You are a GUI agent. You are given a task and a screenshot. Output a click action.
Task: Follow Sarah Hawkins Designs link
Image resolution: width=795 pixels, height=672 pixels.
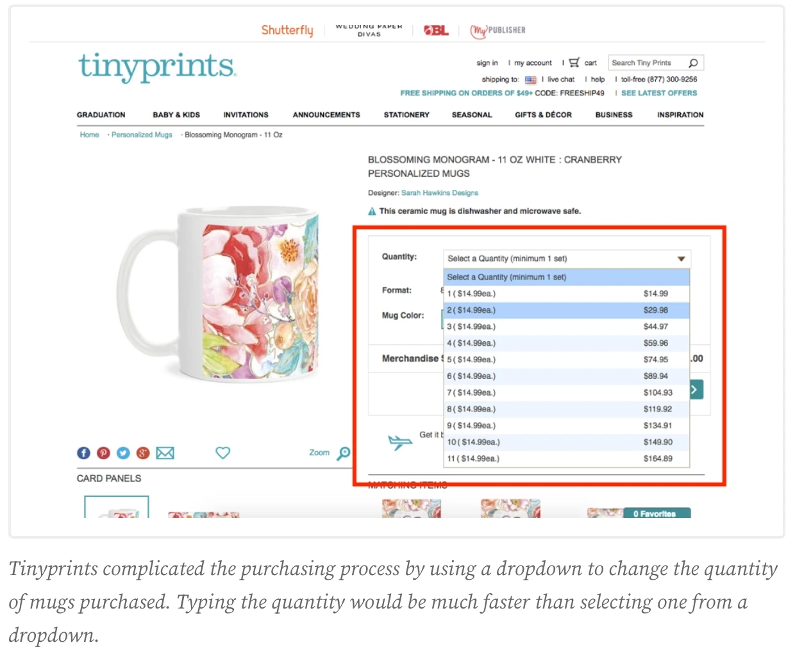tap(440, 193)
